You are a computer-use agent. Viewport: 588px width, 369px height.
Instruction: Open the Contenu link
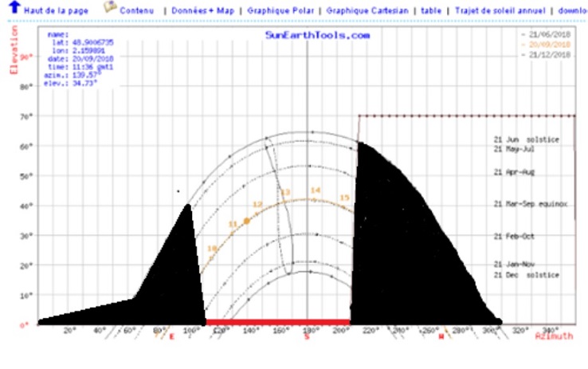tap(136, 10)
